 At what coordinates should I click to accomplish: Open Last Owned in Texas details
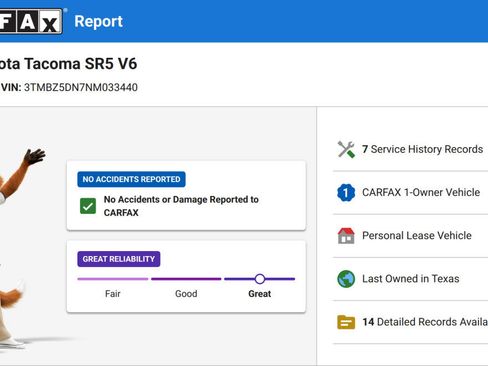411,279
